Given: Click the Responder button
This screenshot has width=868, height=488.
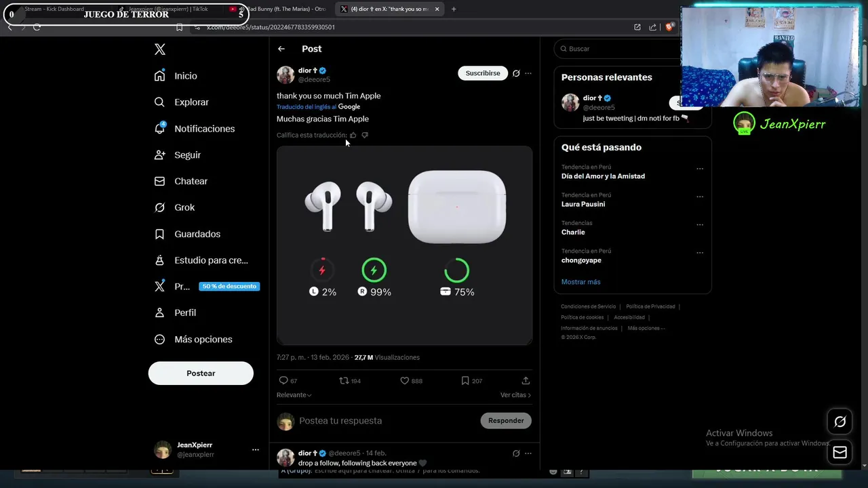Looking at the screenshot, I should click(506, 421).
